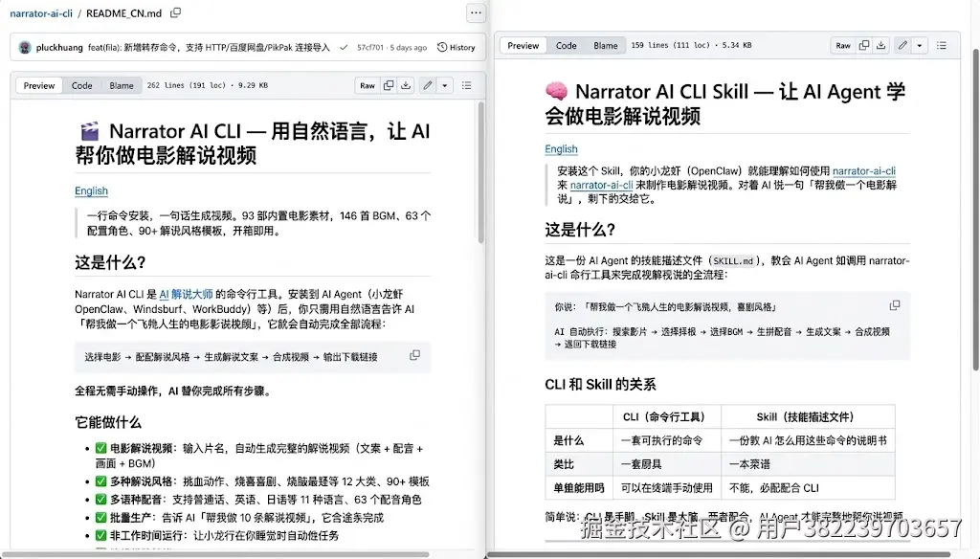Copy the 你说 example code block
This screenshot has height=559, width=980.
[895, 305]
